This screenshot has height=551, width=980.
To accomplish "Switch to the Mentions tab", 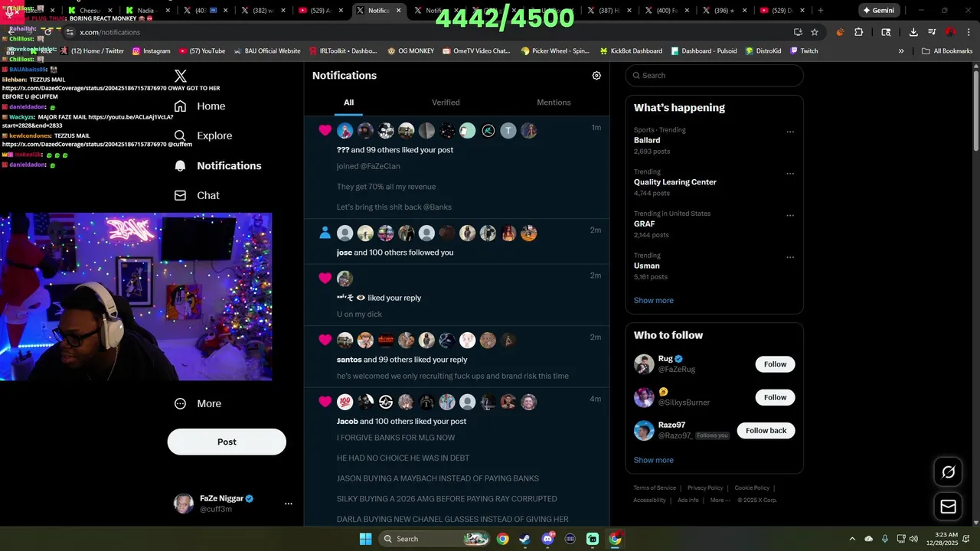I will [x=554, y=103].
